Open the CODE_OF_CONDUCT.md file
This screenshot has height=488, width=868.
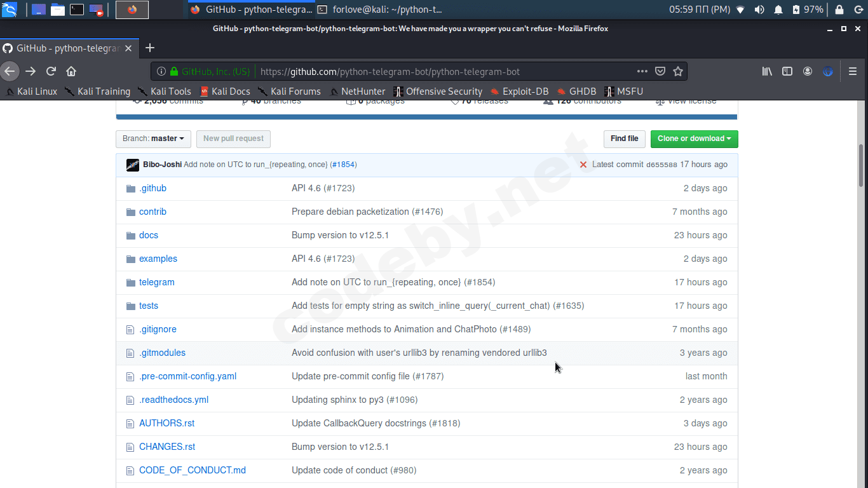pyautogui.click(x=193, y=470)
